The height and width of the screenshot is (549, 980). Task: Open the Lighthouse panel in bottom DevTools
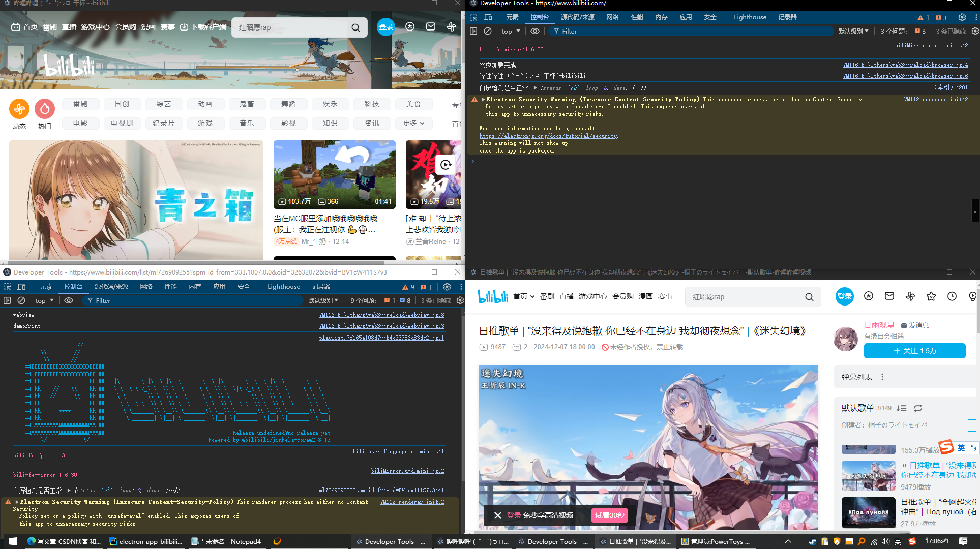coord(283,286)
